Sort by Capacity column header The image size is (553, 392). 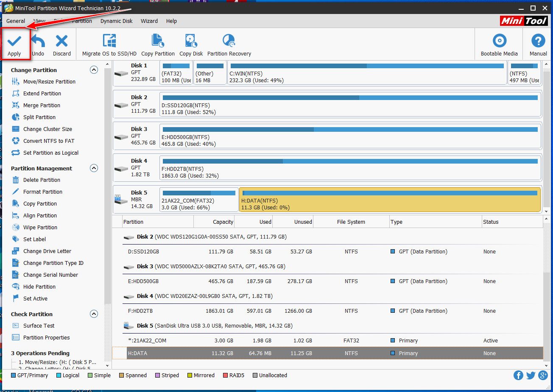click(214, 222)
